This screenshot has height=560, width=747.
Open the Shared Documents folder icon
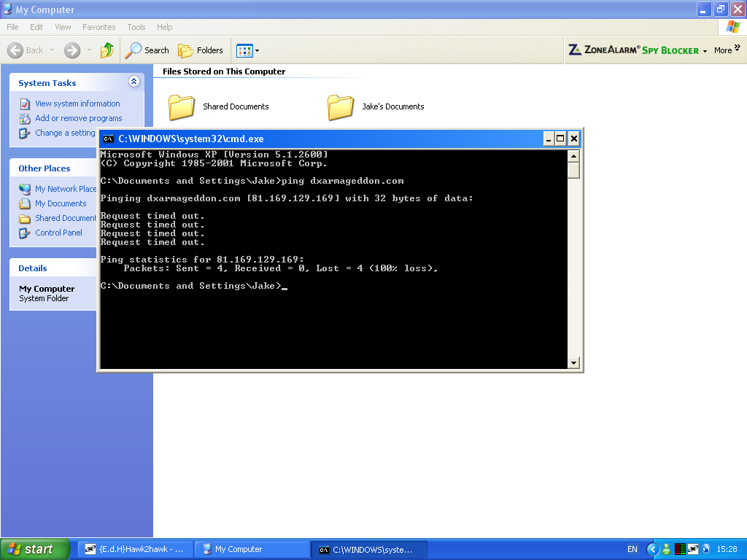(x=182, y=106)
